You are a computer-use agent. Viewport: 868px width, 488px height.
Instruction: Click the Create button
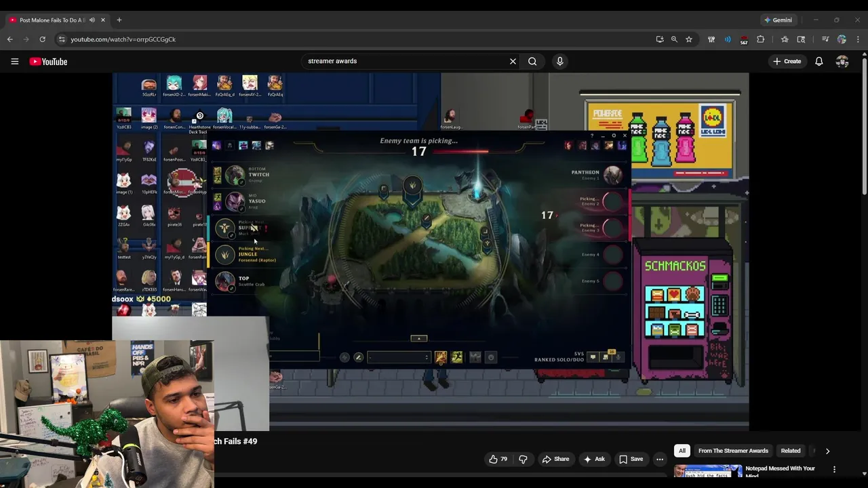coord(787,61)
